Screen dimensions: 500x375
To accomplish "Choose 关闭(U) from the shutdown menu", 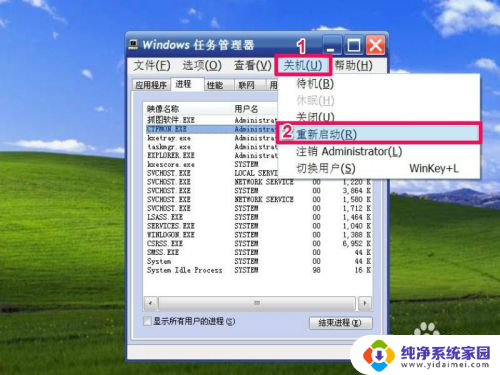I will point(315,117).
